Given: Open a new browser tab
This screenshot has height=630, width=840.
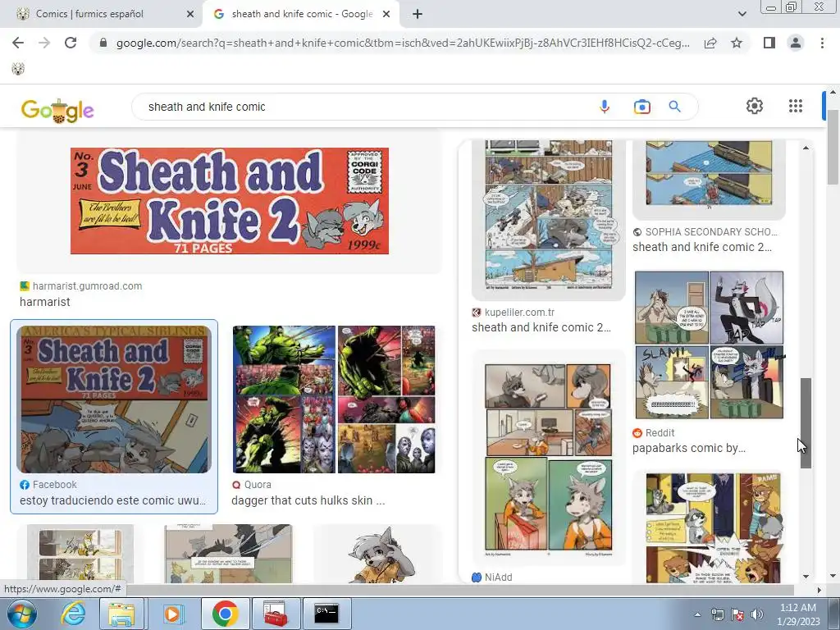Looking at the screenshot, I should 418,15.
